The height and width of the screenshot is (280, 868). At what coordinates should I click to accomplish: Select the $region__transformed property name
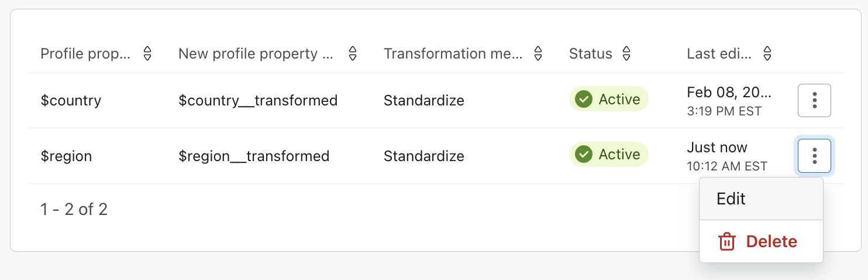click(x=254, y=156)
